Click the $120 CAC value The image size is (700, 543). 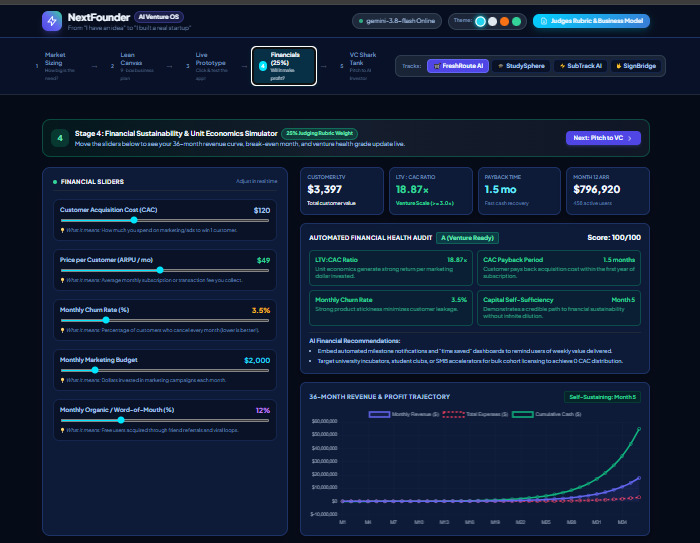[x=262, y=210]
